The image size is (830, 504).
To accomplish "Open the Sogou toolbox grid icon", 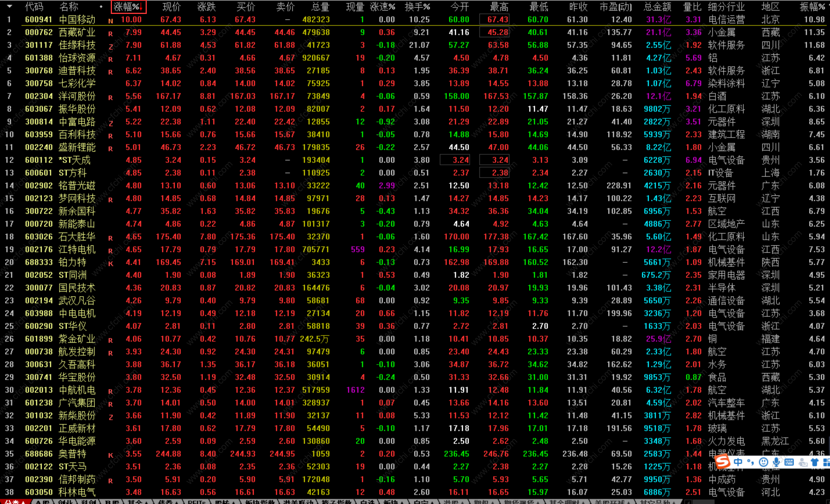I will (827, 462).
